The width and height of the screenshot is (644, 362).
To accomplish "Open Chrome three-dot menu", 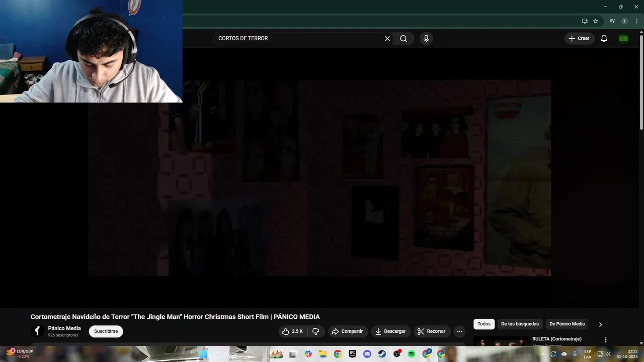I will [x=636, y=21].
